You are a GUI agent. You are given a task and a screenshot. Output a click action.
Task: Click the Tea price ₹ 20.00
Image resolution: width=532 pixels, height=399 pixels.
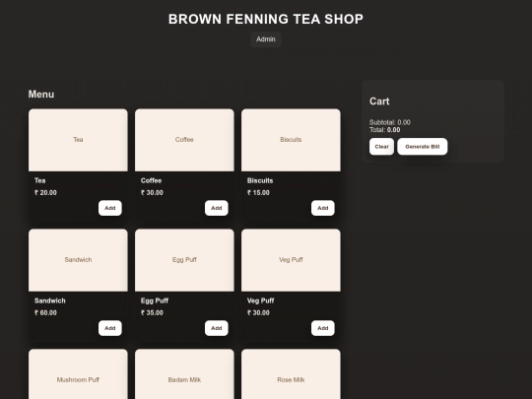(45, 193)
